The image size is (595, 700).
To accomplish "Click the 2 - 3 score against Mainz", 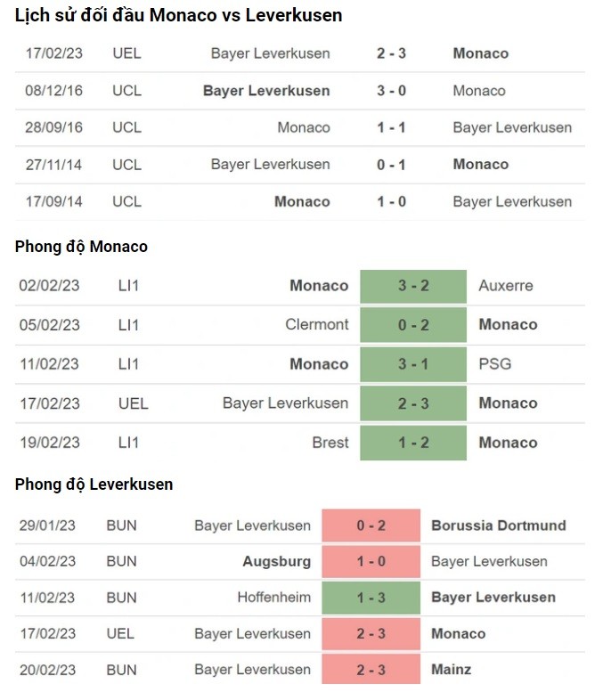I will pyautogui.click(x=371, y=669).
